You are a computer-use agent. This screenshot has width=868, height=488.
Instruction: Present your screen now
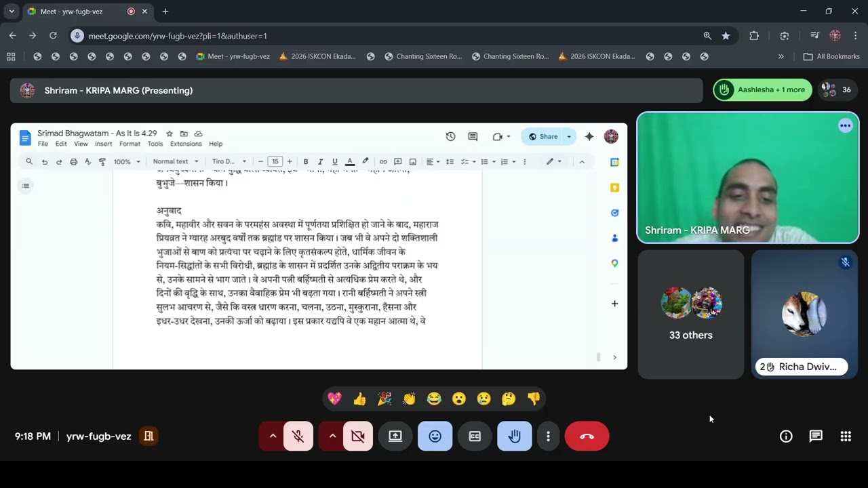395,436
